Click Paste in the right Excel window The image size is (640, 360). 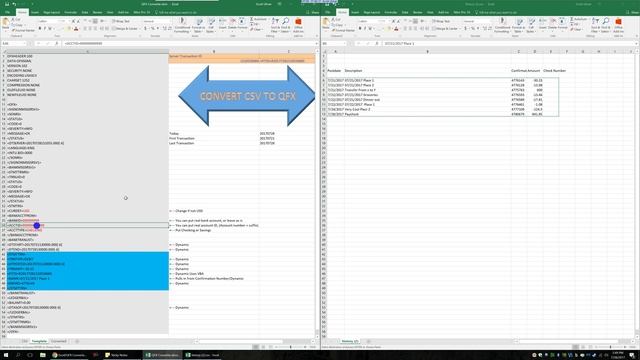tap(326, 24)
